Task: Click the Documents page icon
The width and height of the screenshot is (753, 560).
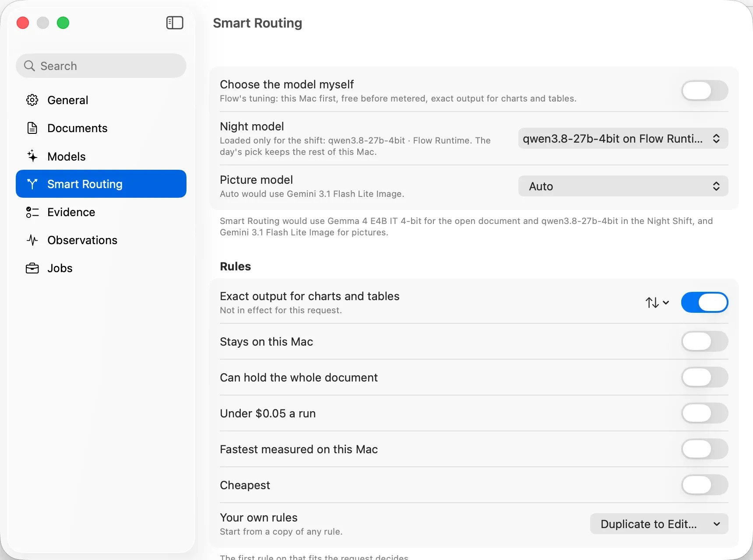Action: [x=32, y=128]
